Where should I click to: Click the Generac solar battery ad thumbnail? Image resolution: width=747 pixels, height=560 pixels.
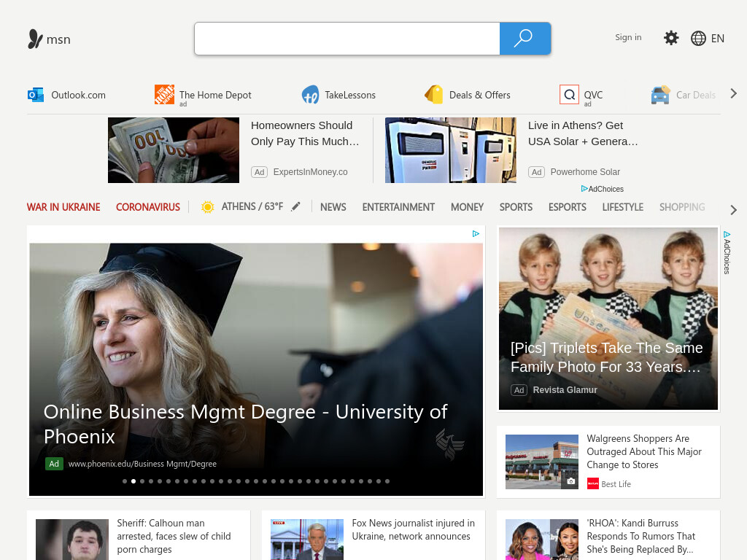[x=450, y=150]
